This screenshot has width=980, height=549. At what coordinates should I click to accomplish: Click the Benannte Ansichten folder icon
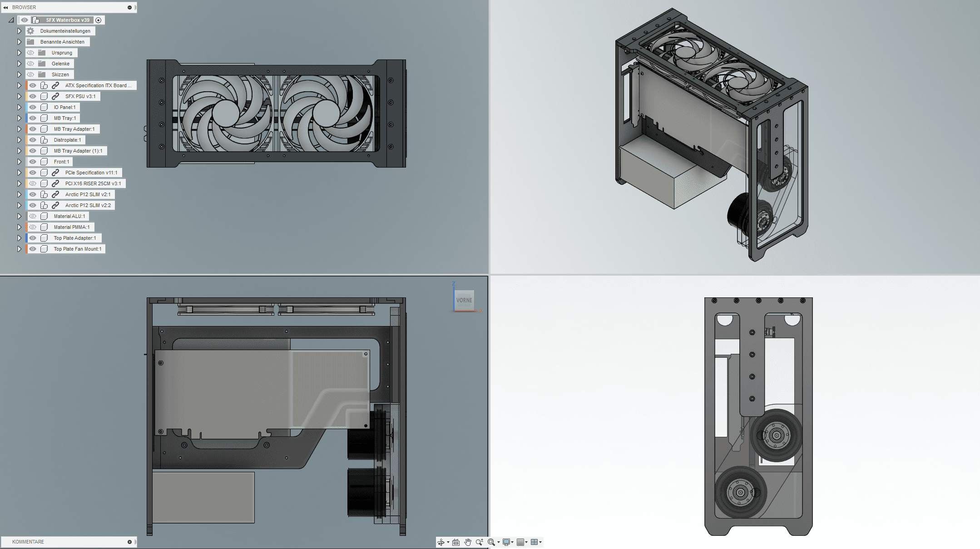30,42
